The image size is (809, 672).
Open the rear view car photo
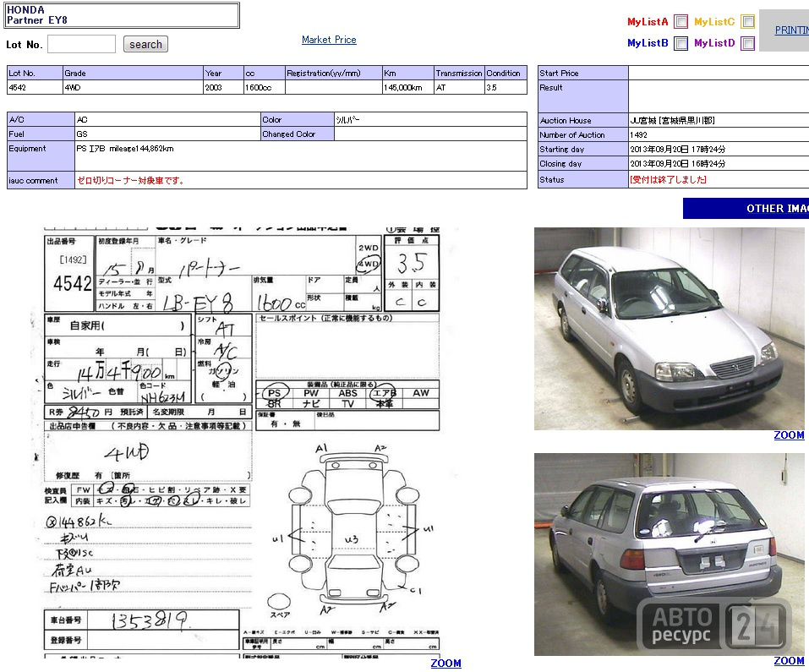point(670,555)
